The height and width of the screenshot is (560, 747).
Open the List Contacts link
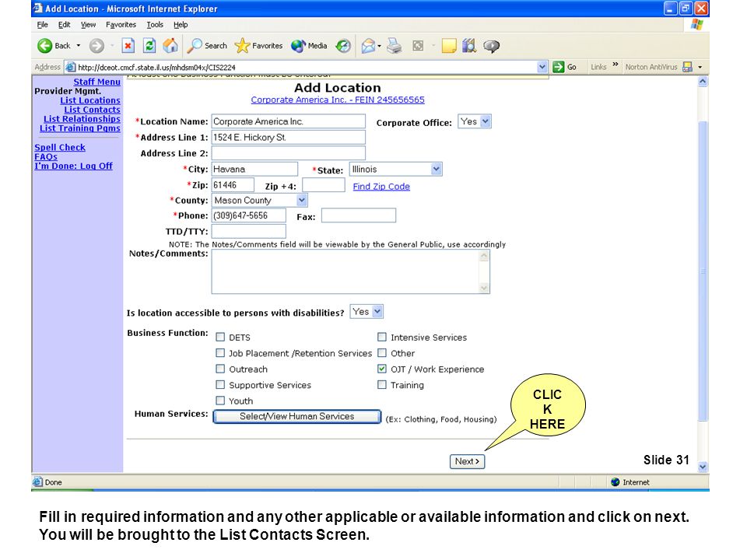pyautogui.click(x=92, y=110)
